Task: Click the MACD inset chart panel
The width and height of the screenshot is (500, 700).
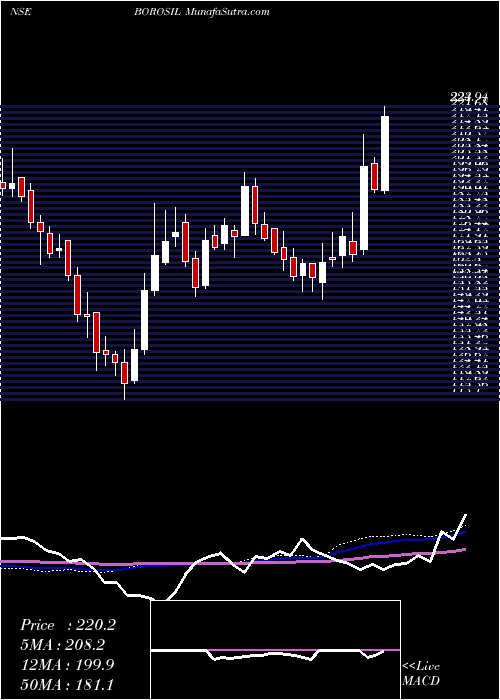Action: (x=275, y=650)
